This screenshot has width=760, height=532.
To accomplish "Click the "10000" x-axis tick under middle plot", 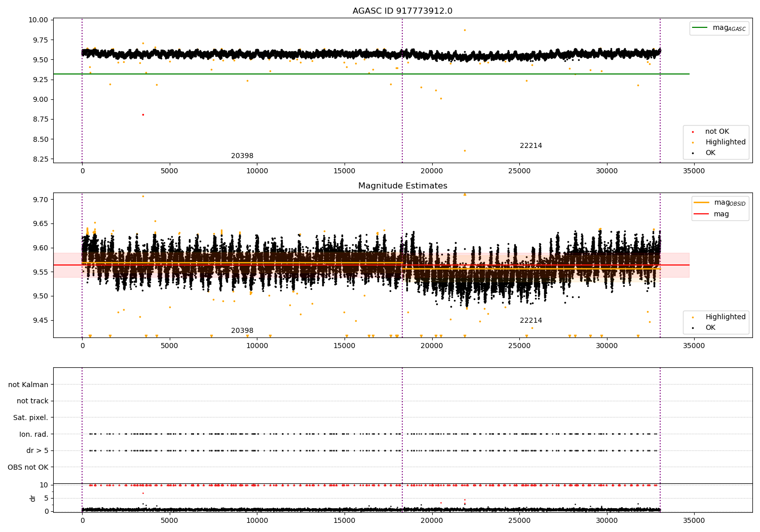I will pos(257,346).
